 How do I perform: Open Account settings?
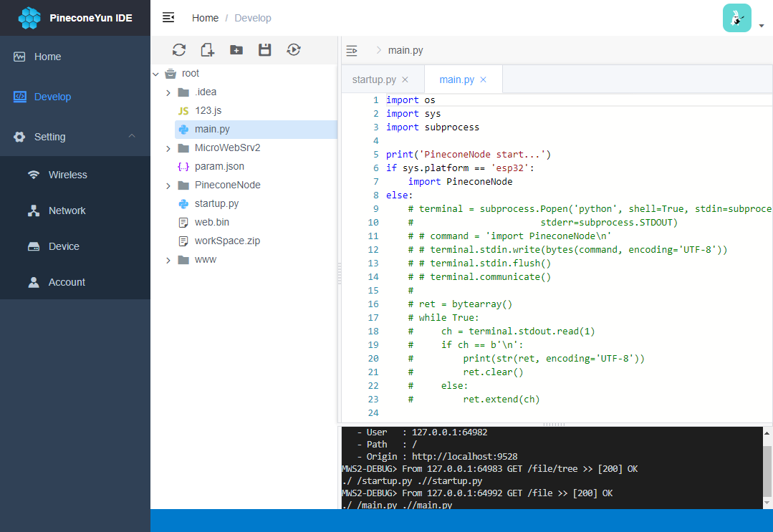75,282
